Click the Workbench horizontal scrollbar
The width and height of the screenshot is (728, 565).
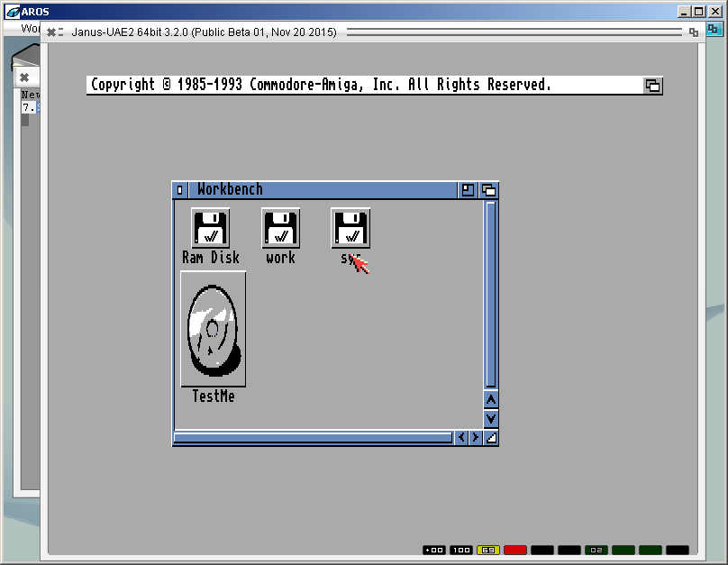click(x=313, y=437)
